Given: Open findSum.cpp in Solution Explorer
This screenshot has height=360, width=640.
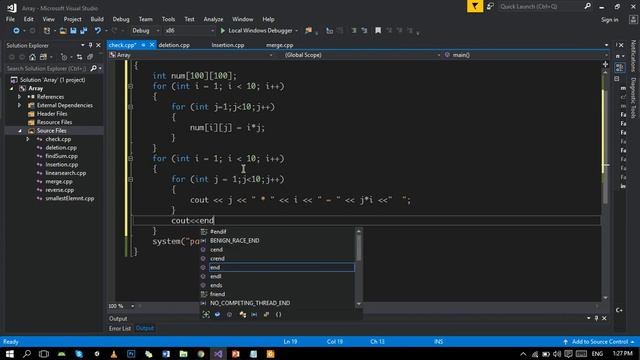Looking at the screenshot, I should point(61,156).
